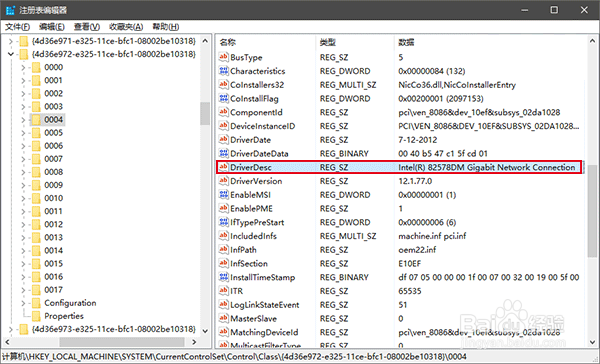Click the InfPath string icon
Viewport: 600px width, 364px height.
(223, 250)
